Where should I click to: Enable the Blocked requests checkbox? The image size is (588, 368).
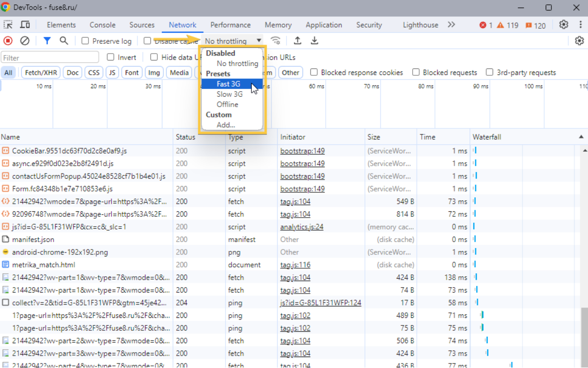pos(416,72)
